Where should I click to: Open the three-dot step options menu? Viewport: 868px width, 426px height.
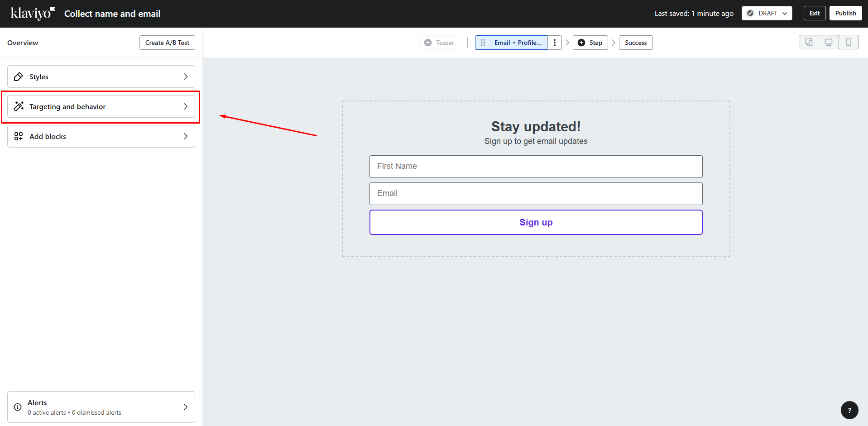click(x=555, y=43)
